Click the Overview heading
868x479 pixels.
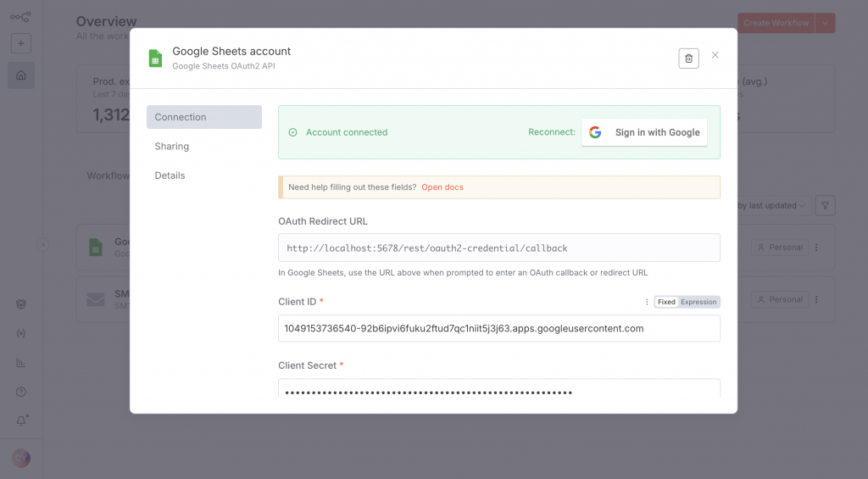[x=106, y=21]
